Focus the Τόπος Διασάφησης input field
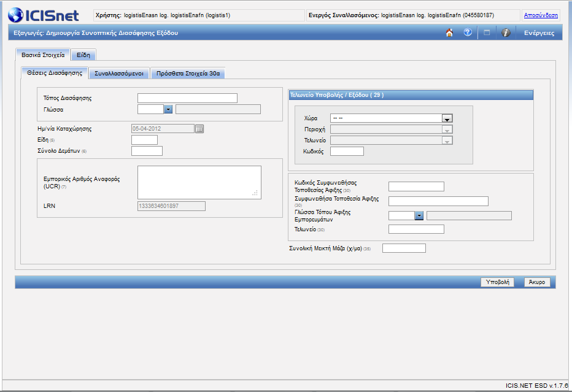 click(187, 98)
